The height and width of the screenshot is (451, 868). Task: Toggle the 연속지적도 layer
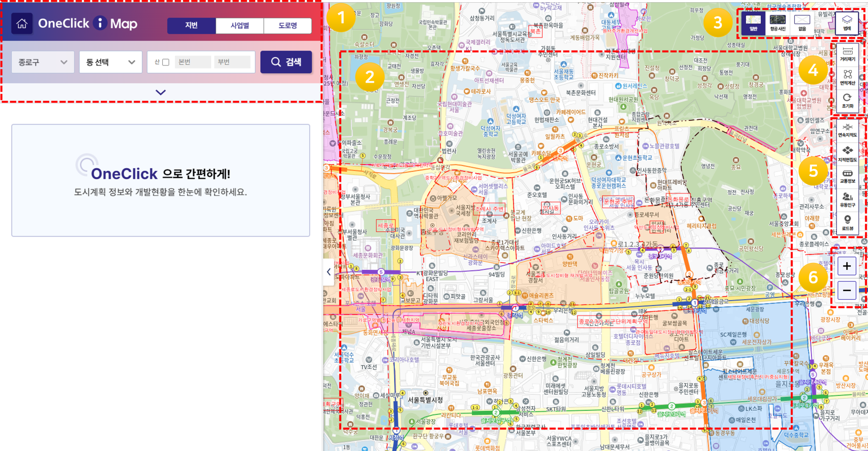coord(848,130)
